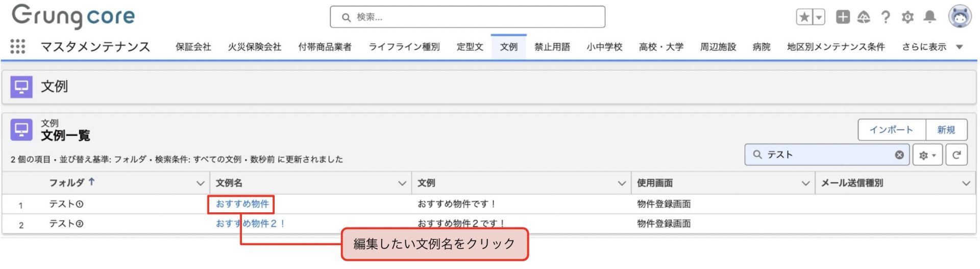Click the user avatar profile icon

click(960, 17)
